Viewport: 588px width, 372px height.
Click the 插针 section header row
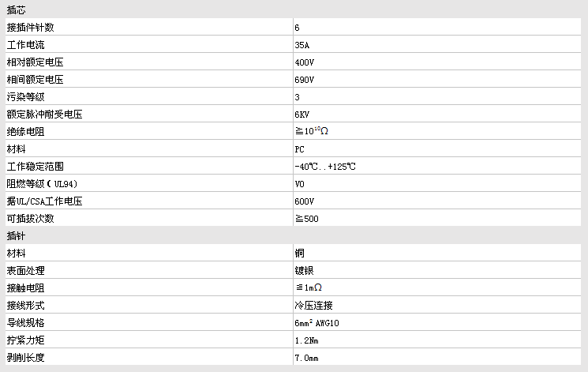16,235
